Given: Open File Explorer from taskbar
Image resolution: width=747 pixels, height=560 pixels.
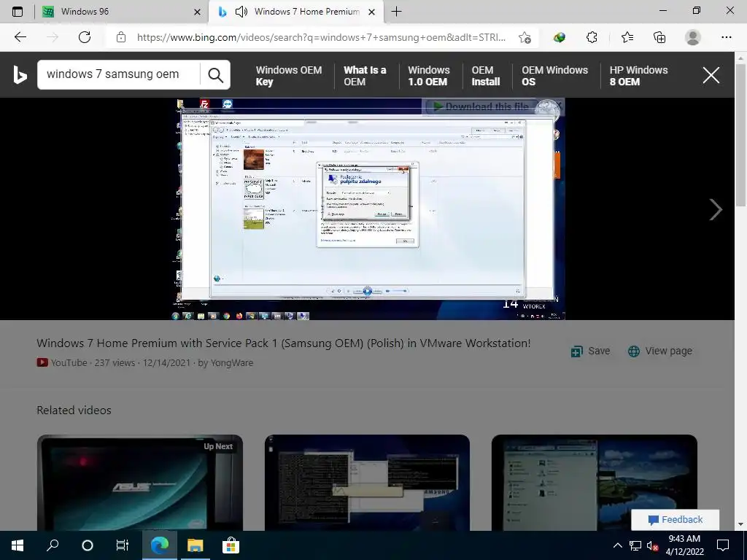Looking at the screenshot, I should (x=195, y=545).
